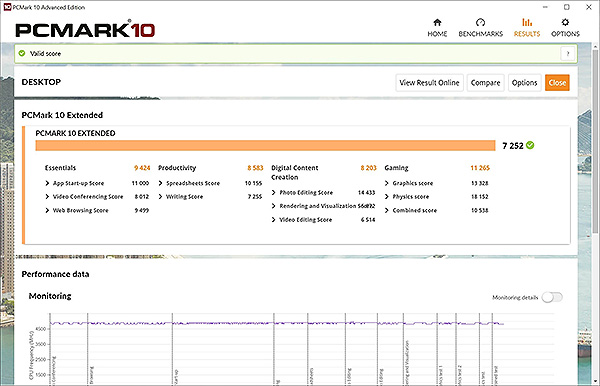
Task: Open the Benchmarks gauge icon
Action: (x=480, y=22)
